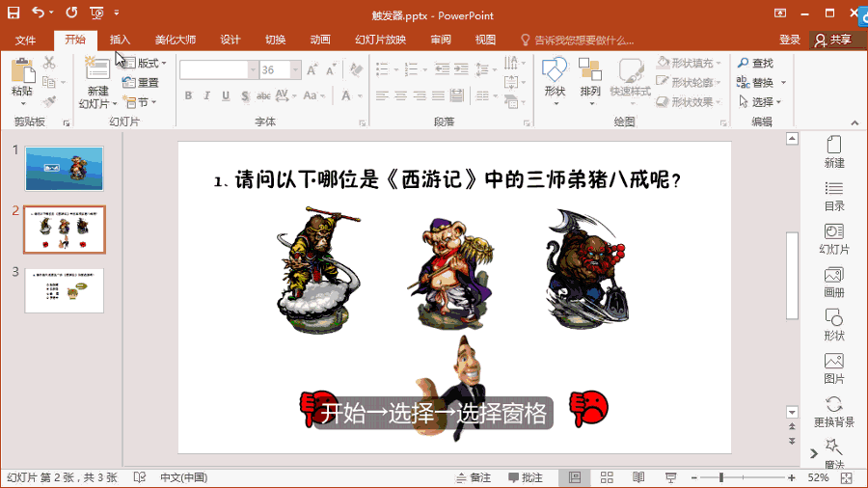The image size is (868, 488).
Task: Switch to Reading view icon
Action: click(638, 477)
